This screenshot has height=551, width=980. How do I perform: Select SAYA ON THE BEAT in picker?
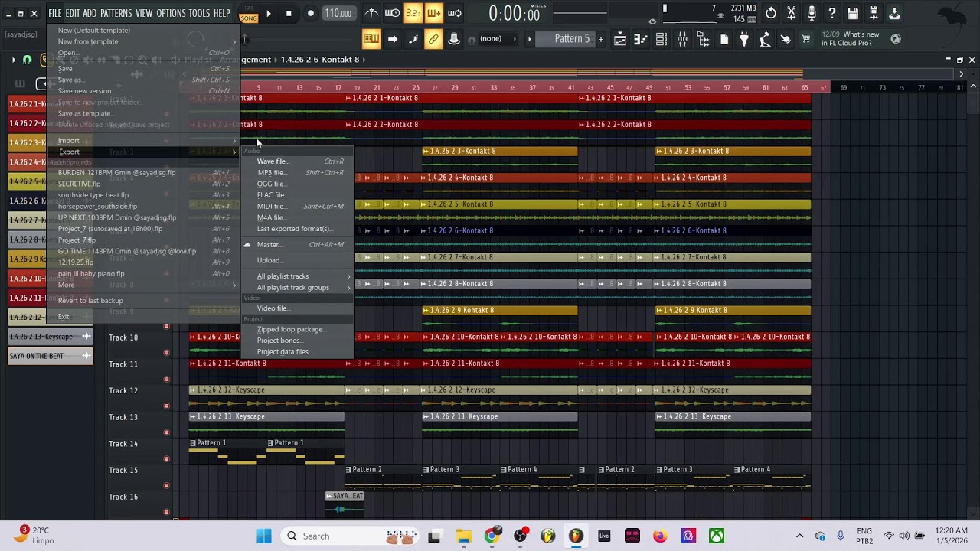point(51,356)
